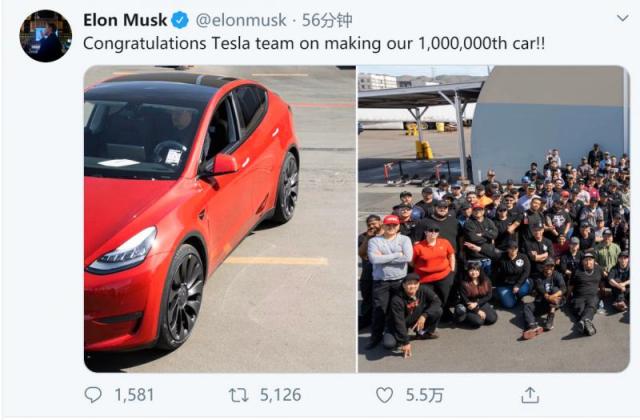This screenshot has width=640, height=420.
Task: Click the congratulations tweet text
Action: coord(313,43)
